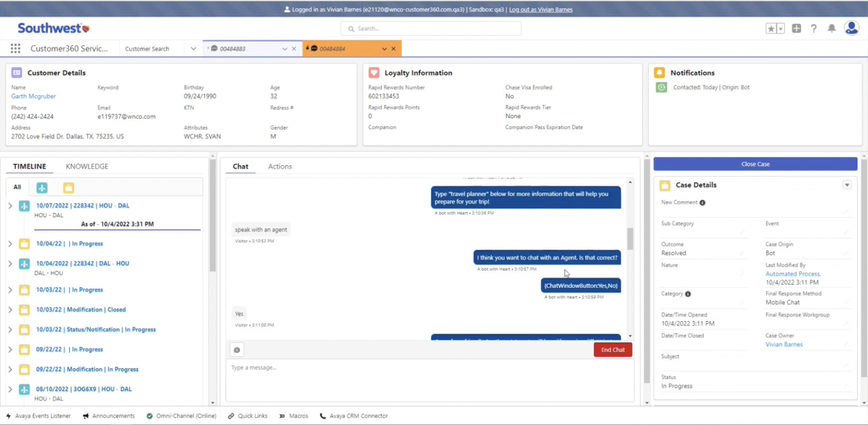Edit the Outcome field pencil icon

[x=742, y=254]
